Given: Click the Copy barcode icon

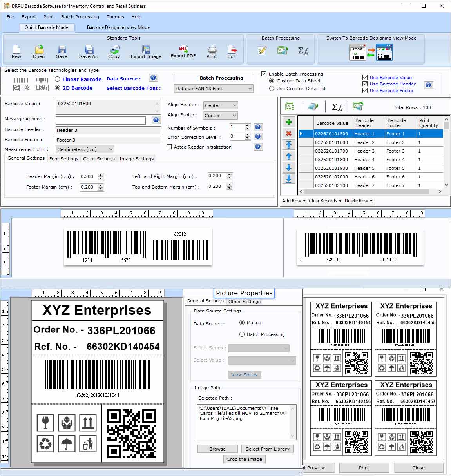Looking at the screenshot, I should pyautogui.click(x=114, y=51).
